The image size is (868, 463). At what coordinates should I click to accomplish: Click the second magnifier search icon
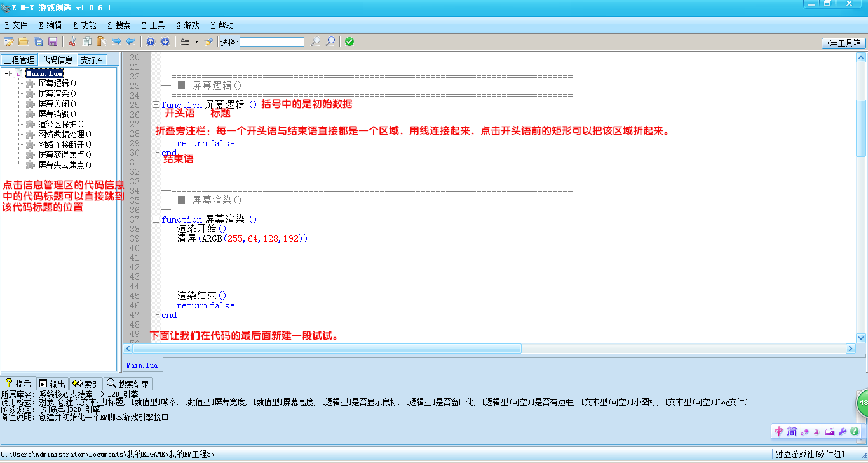pyautogui.click(x=330, y=41)
